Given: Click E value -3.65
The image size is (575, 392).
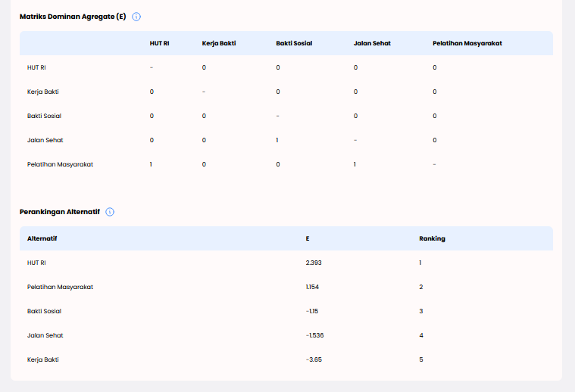Looking at the screenshot, I should coord(314,359).
